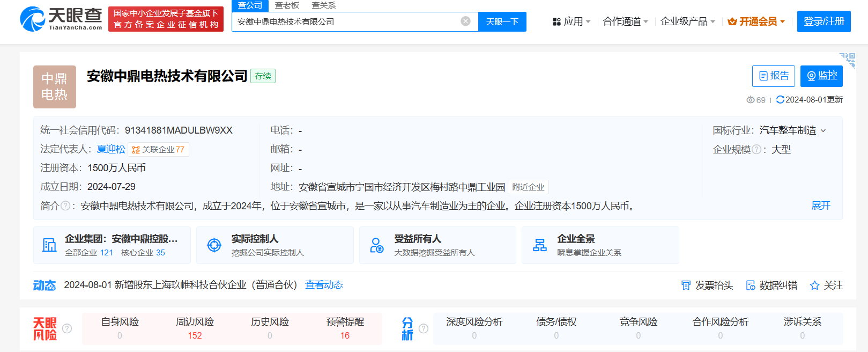The image size is (868, 352).
Task: Switch to the 查关系 tab
Action: (323, 5)
